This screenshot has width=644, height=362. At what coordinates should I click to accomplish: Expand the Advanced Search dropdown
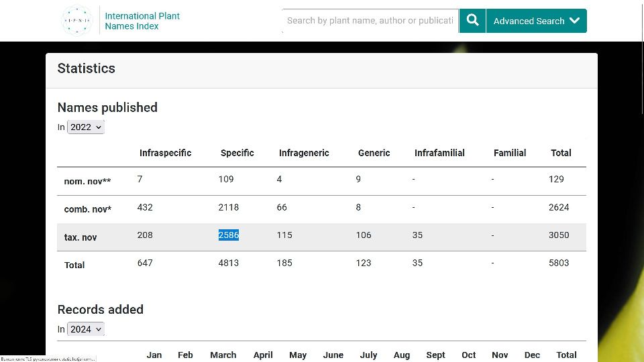point(536,21)
